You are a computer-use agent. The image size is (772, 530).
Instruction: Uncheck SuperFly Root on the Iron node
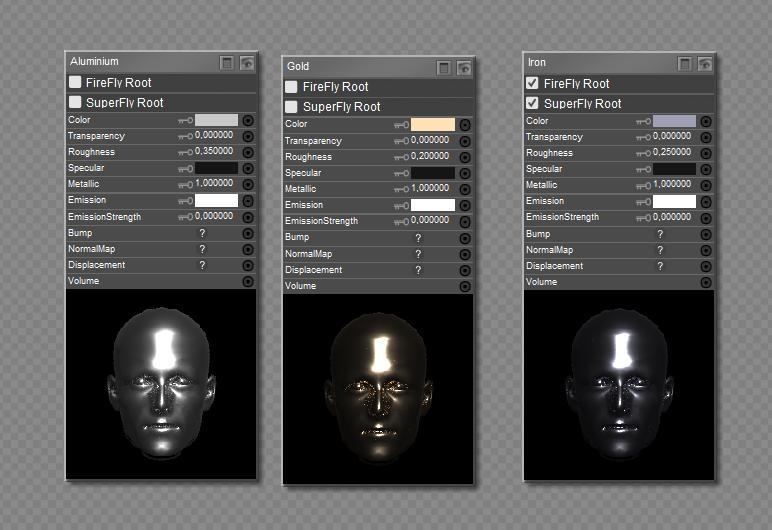(x=533, y=104)
